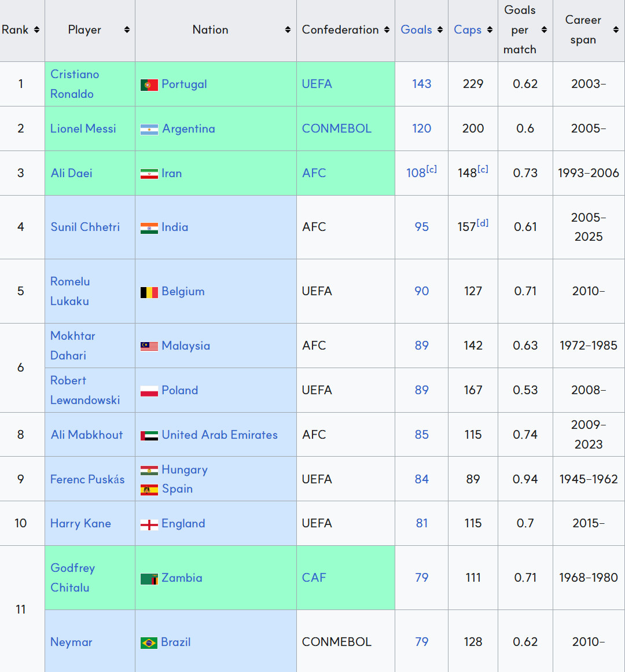Click the Portugal flag icon
Viewport: 625px width, 672px height.
149,85
